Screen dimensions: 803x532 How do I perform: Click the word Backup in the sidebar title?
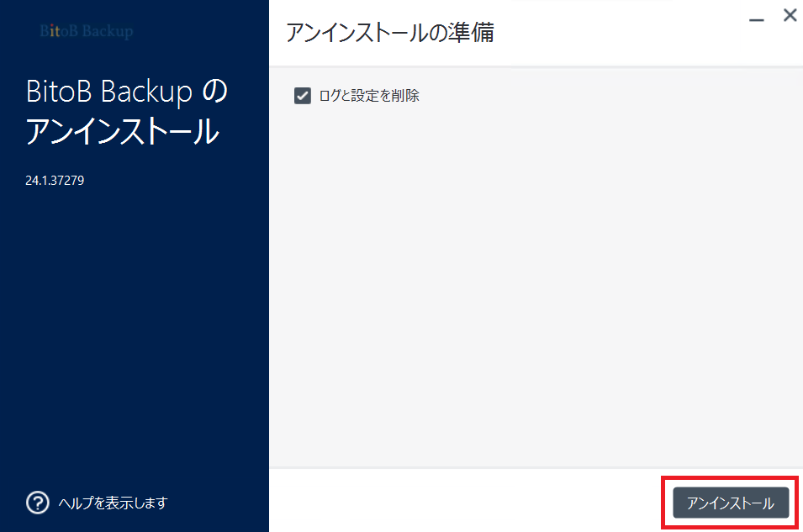(x=146, y=92)
